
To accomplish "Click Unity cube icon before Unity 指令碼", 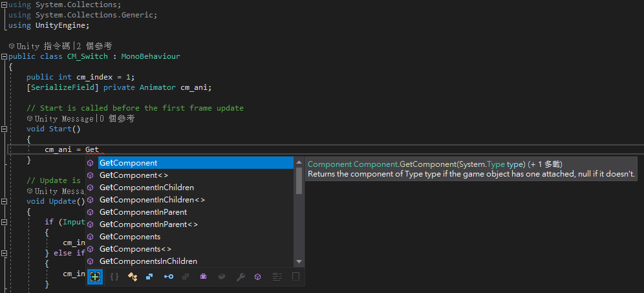I will click(x=12, y=46).
